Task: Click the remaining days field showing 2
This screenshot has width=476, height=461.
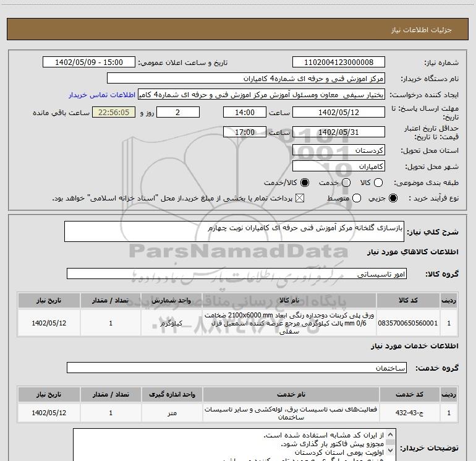Action: pos(178,112)
